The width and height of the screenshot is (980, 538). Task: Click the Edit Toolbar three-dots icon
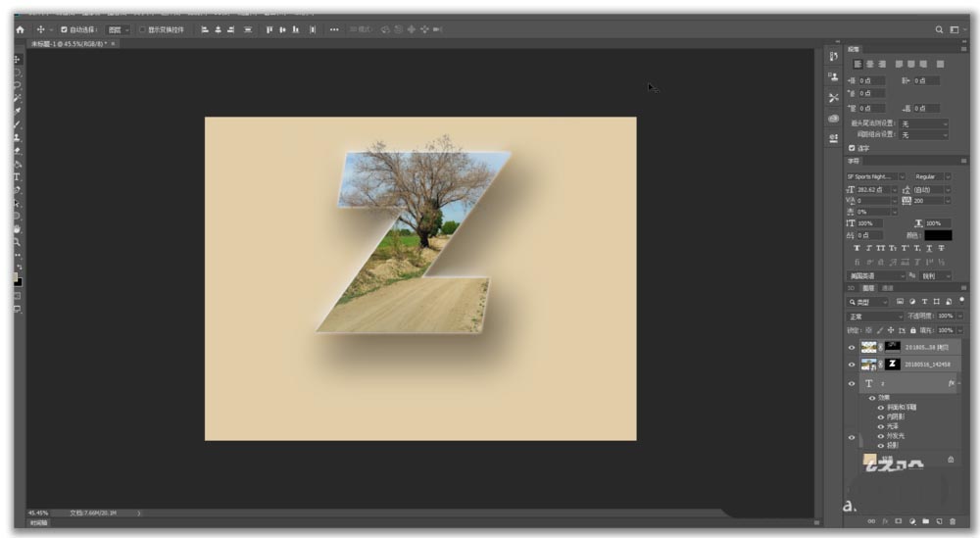(18, 256)
